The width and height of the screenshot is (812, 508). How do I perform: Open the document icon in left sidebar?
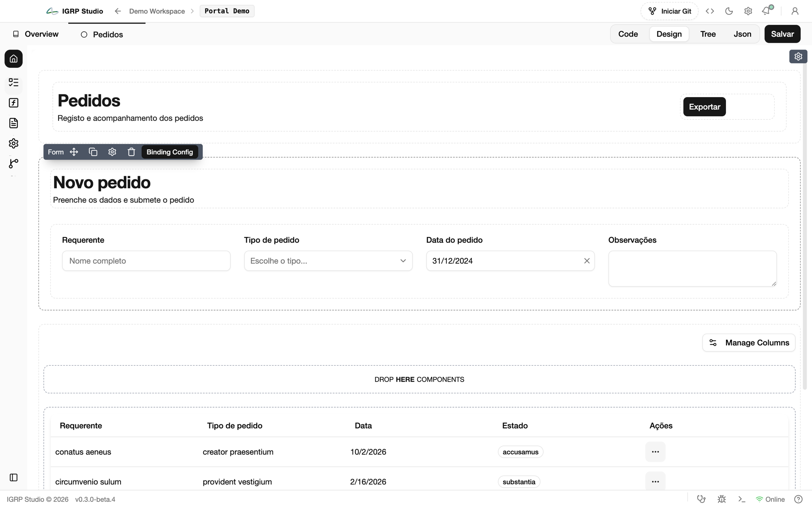coord(13,123)
